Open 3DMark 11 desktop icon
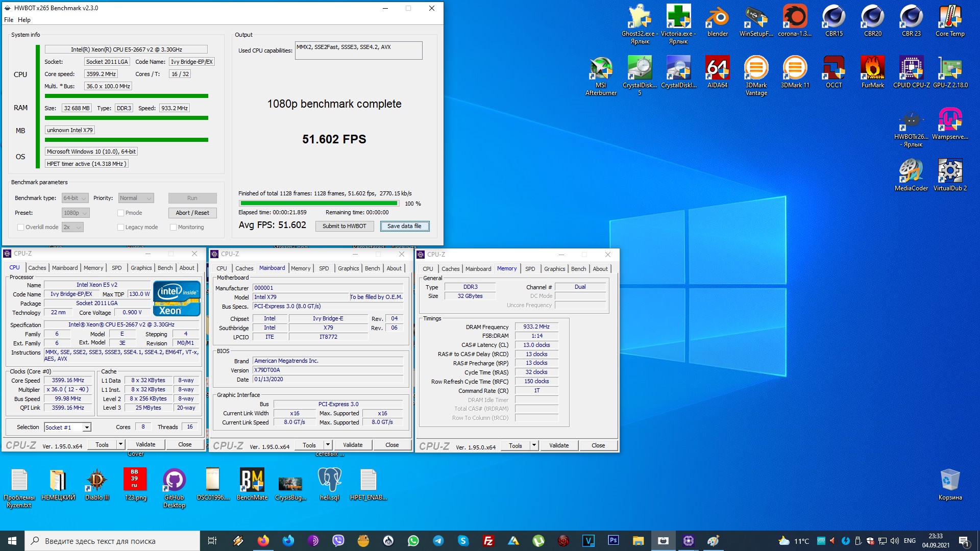This screenshot has width=980, height=551. (x=795, y=72)
